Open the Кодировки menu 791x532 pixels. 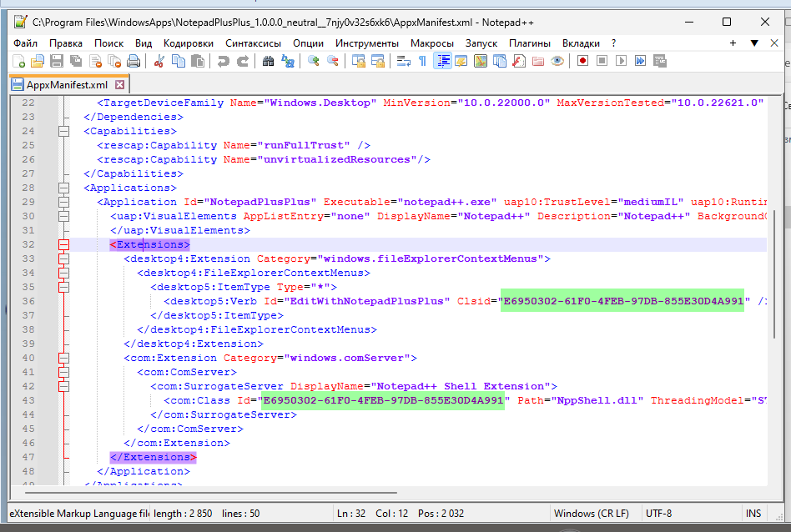click(x=189, y=43)
